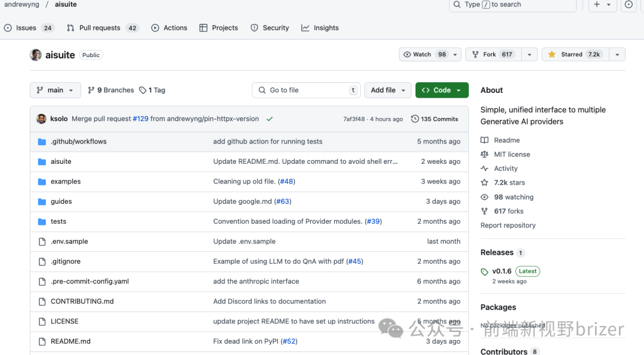This screenshot has height=355, width=644.
Task: Click the andrewyng breadcrumb owner link
Action: point(22,5)
